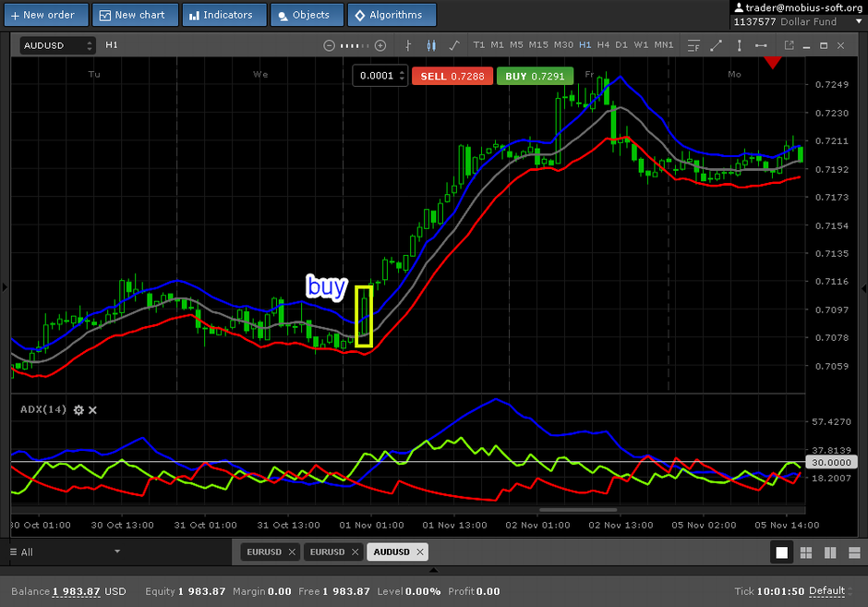Switch to side-by-side columns layout
Screen dimensions: 868x607
coord(830,552)
